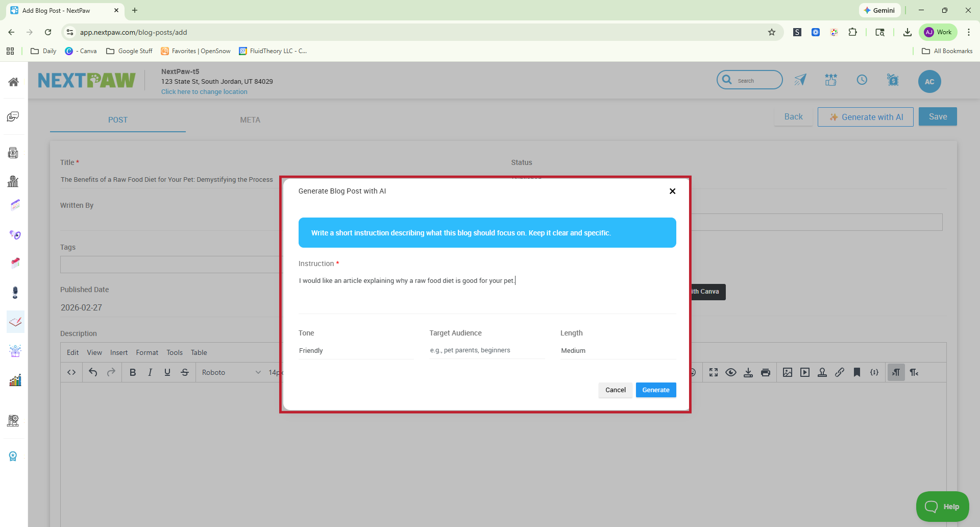Click the Target Audience input field

[x=487, y=350]
